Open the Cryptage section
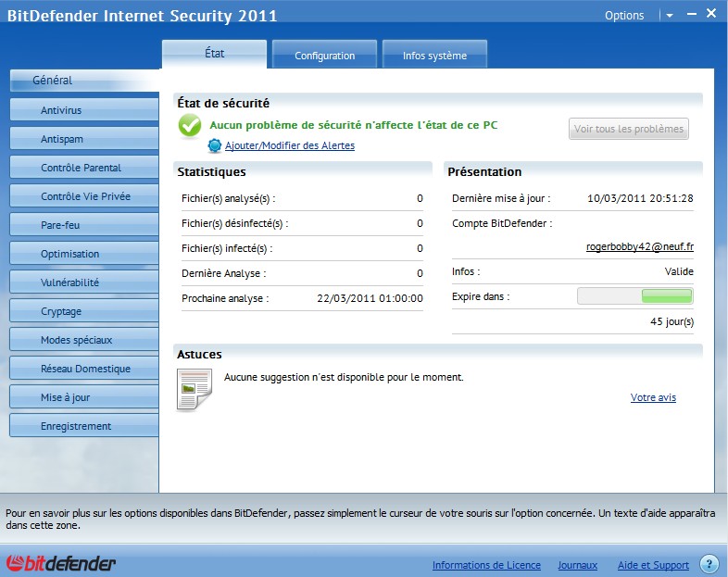Viewport: 728px width, 577px height. [x=84, y=311]
